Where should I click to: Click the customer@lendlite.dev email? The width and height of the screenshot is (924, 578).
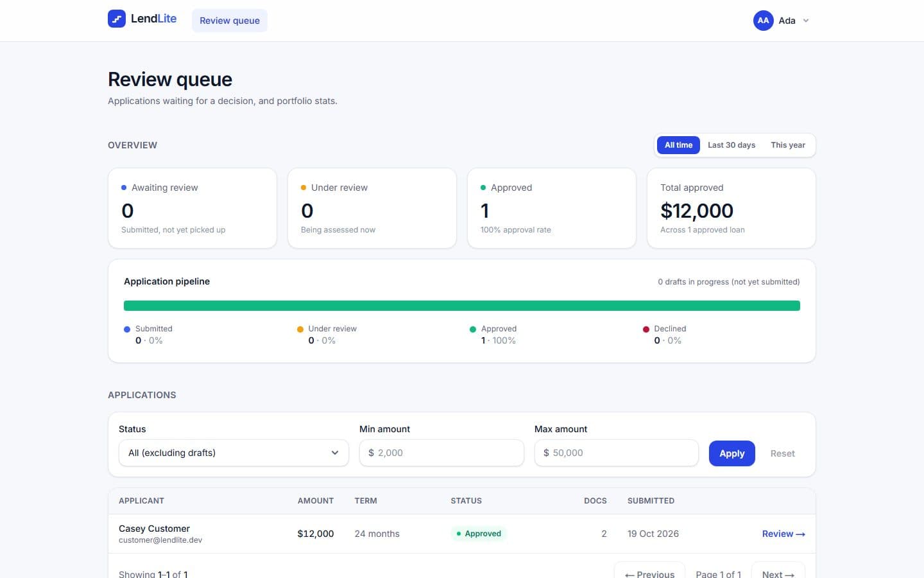click(x=160, y=540)
